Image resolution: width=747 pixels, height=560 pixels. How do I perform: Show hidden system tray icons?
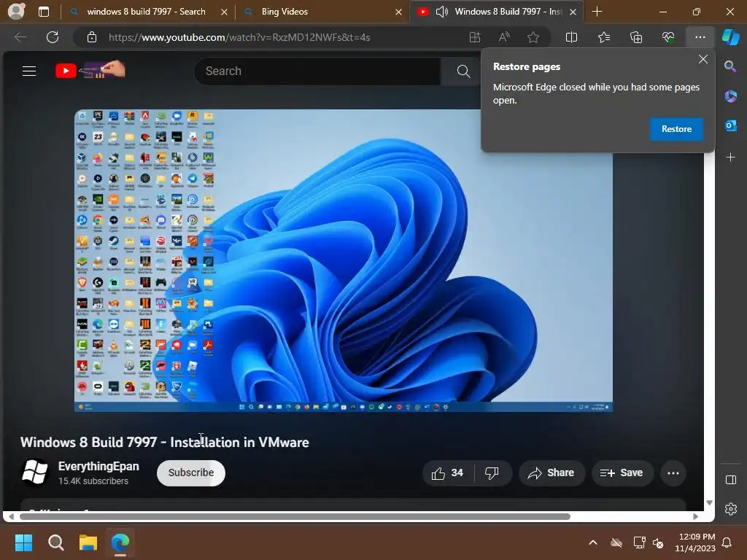[x=593, y=542]
